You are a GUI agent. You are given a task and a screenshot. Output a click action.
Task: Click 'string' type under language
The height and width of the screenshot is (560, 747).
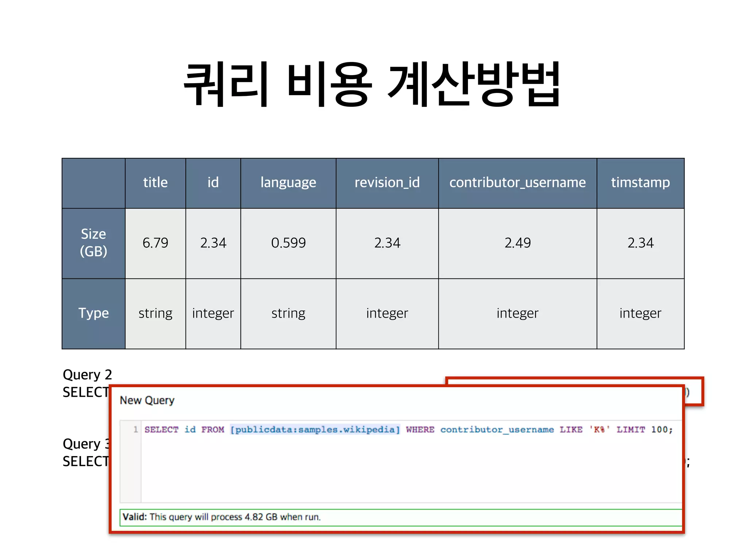[x=288, y=314]
